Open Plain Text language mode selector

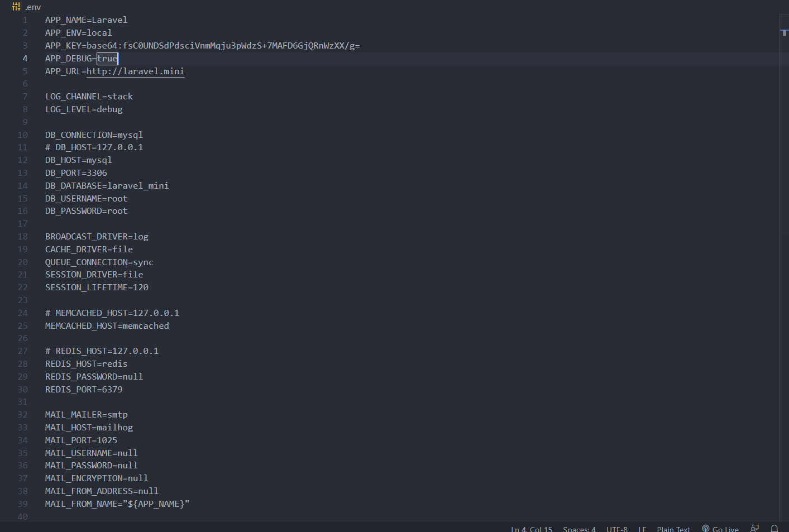(673, 529)
